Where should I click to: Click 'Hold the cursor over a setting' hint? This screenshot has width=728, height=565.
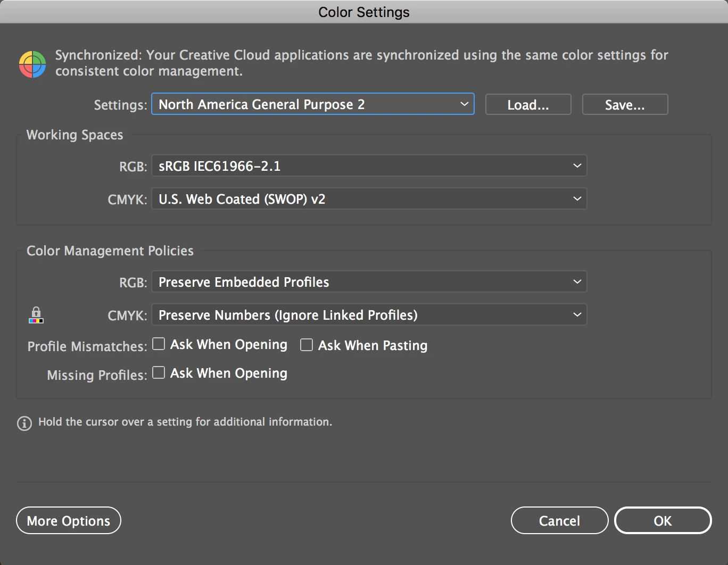[x=185, y=422]
